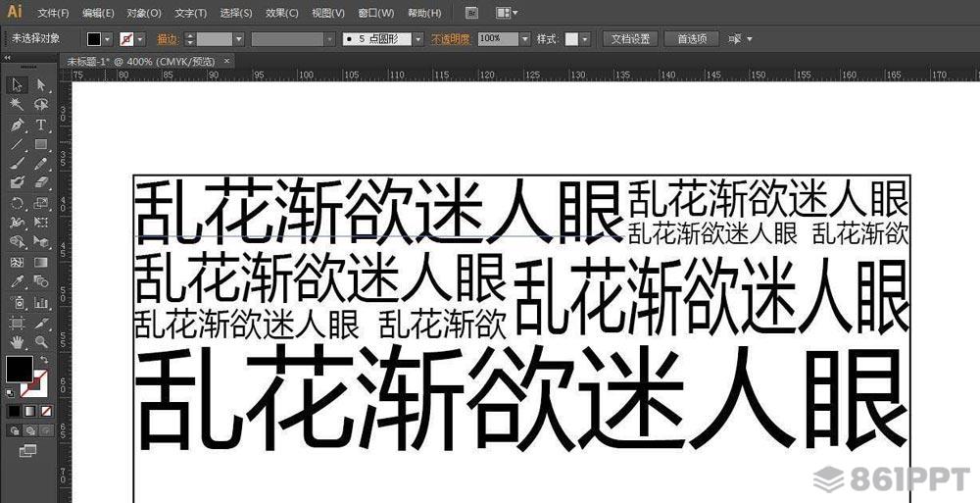Select the Type tool
The width and height of the screenshot is (980, 503).
pyautogui.click(x=41, y=125)
